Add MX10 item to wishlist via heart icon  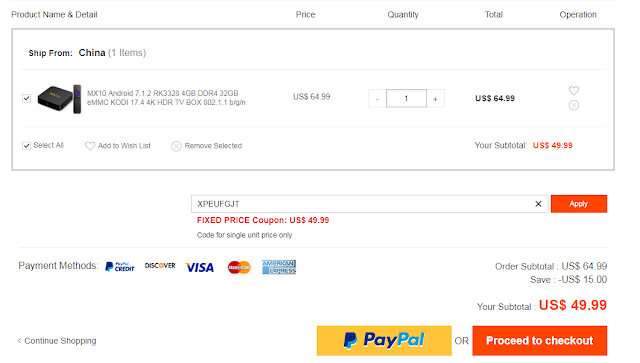(574, 90)
